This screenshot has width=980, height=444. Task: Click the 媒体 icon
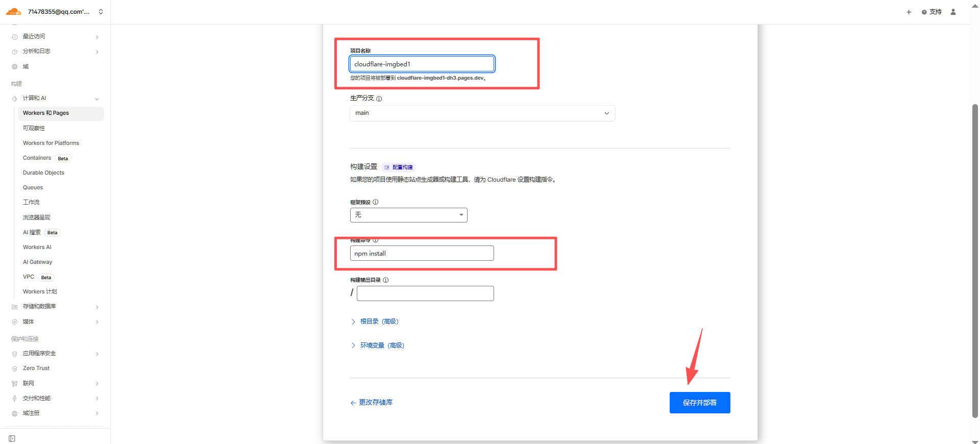point(15,322)
